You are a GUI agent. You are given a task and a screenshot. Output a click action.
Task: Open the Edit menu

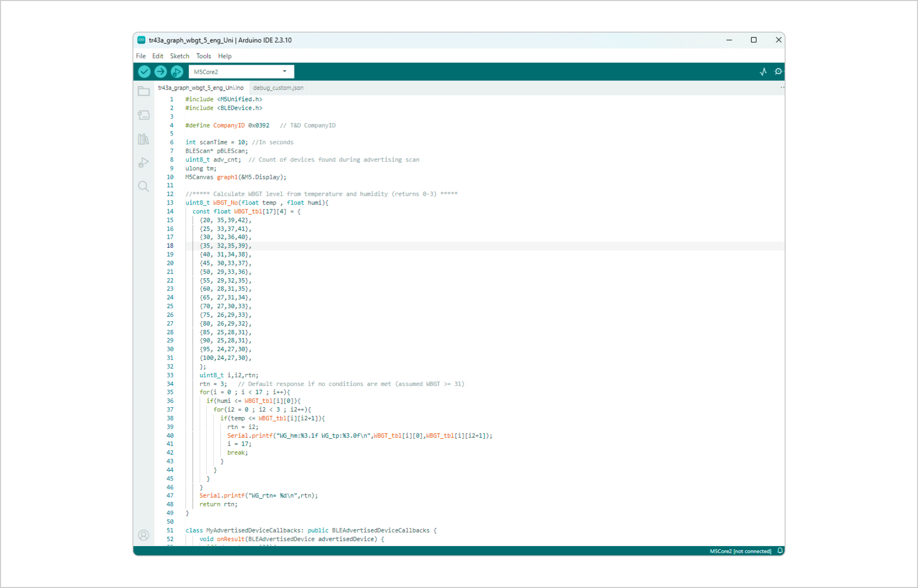158,56
